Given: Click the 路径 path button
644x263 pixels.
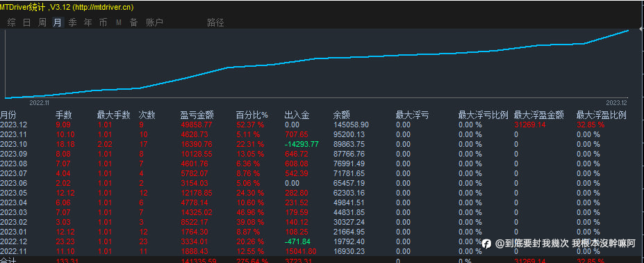Looking at the screenshot, I should 215,23.
